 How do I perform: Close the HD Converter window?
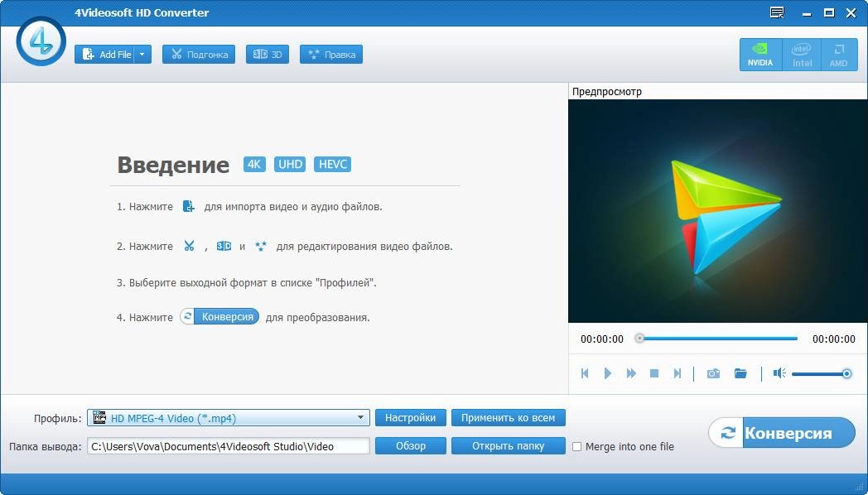click(x=851, y=12)
